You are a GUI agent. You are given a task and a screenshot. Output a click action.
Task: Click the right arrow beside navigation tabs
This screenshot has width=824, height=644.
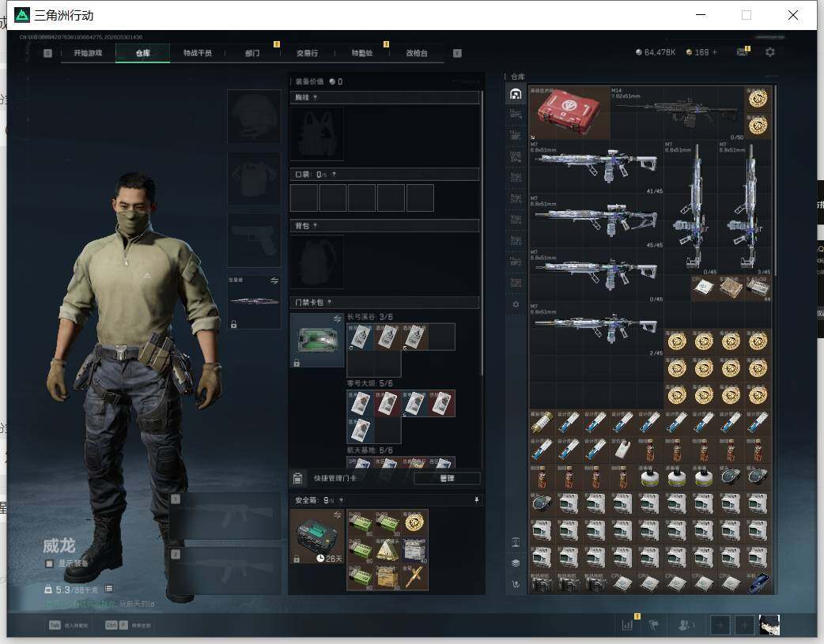coord(457,53)
